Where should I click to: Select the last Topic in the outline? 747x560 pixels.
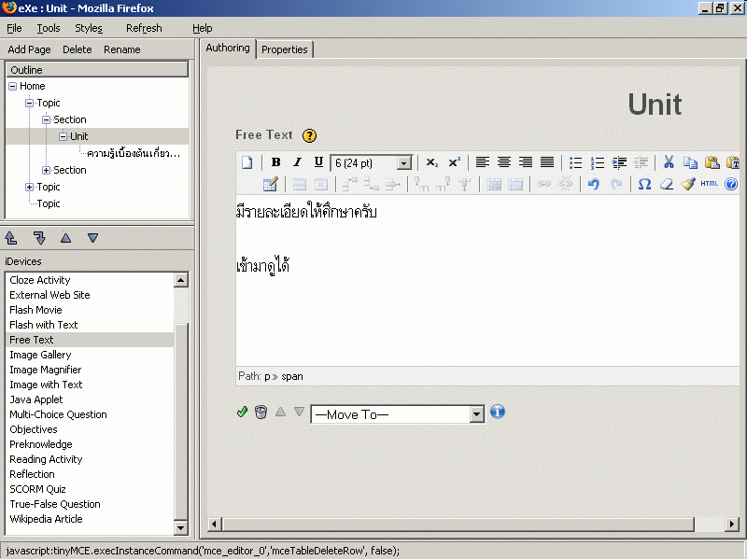49,203
